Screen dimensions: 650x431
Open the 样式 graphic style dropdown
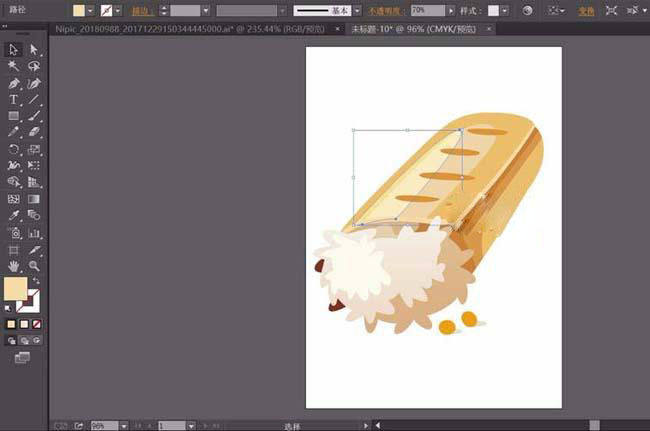click(504, 10)
